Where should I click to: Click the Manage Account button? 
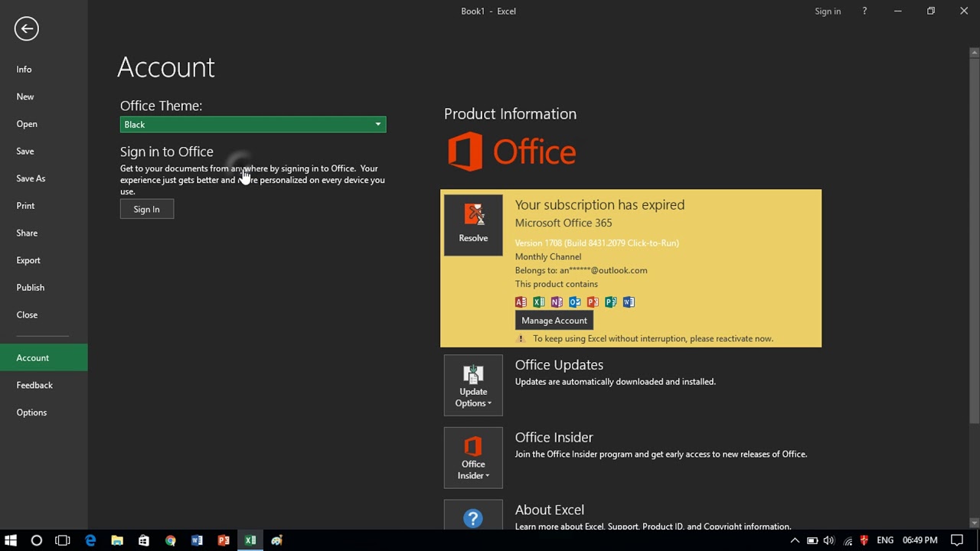tap(554, 321)
